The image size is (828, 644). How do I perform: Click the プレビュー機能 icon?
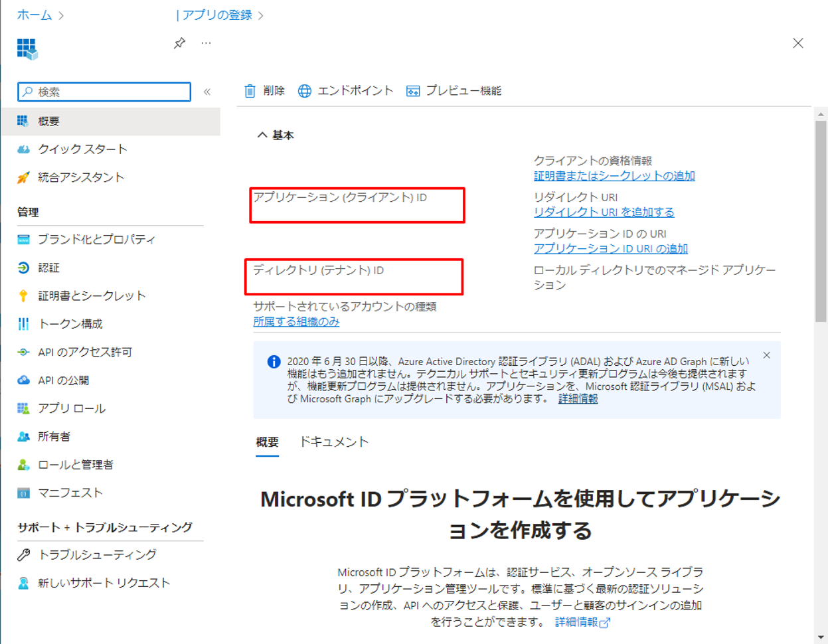click(x=413, y=91)
